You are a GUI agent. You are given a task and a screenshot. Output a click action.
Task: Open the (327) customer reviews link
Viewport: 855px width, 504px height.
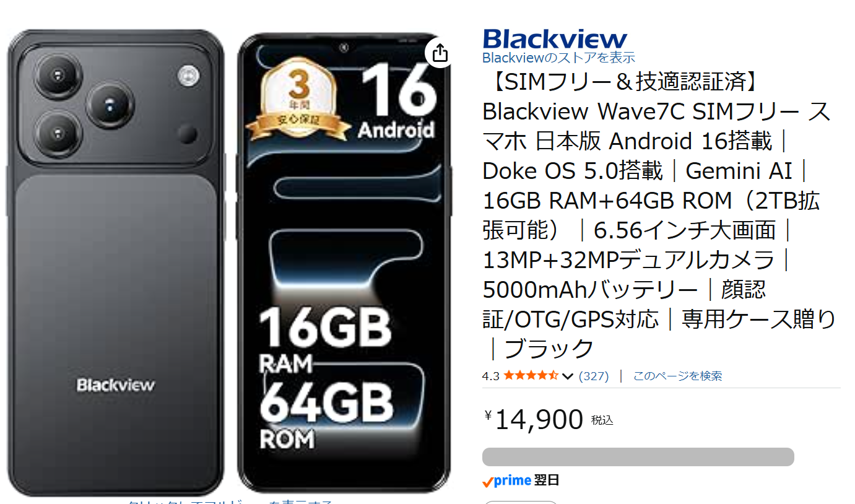coord(594,376)
